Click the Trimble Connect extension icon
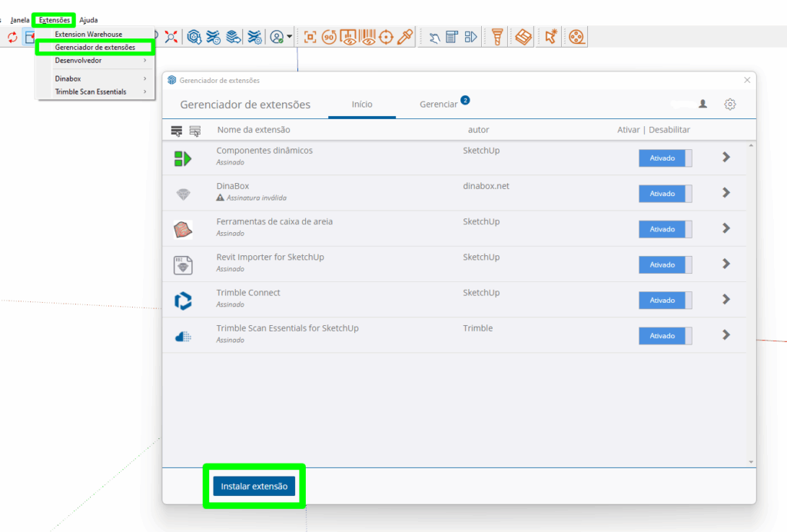The height and width of the screenshot is (532, 787). [183, 301]
